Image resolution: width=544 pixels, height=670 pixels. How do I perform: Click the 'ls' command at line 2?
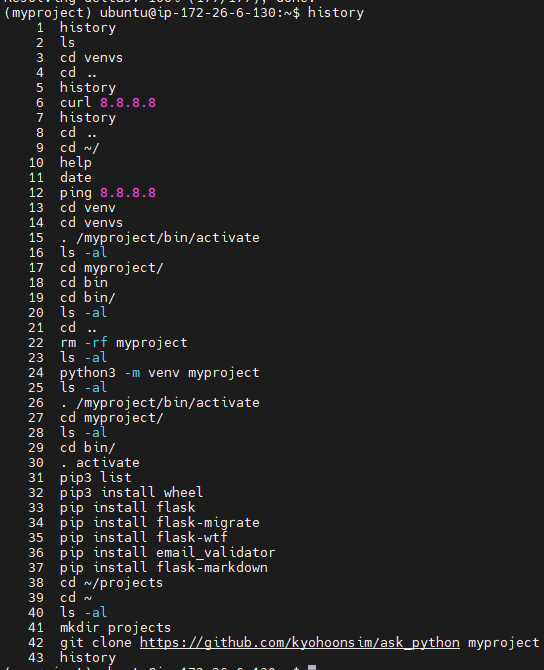[68, 43]
